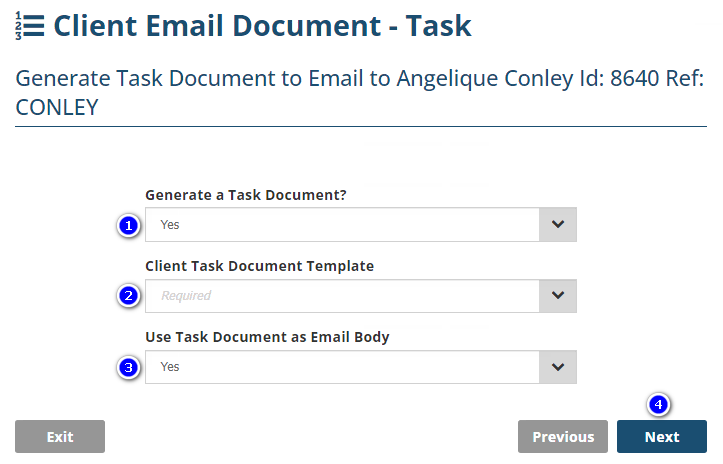Image resolution: width=723 pixels, height=464 pixels.
Task: Go back with the Previous button
Action: click(x=563, y=437)
